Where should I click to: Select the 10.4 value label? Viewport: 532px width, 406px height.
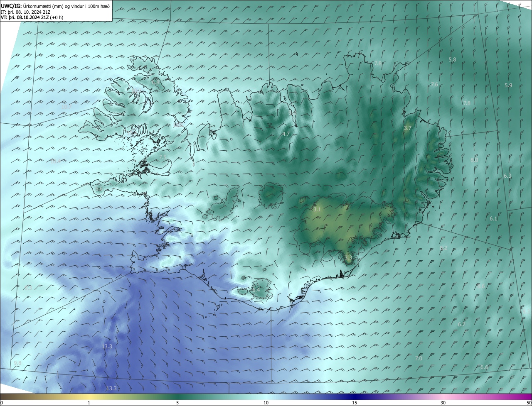(55, 161)
